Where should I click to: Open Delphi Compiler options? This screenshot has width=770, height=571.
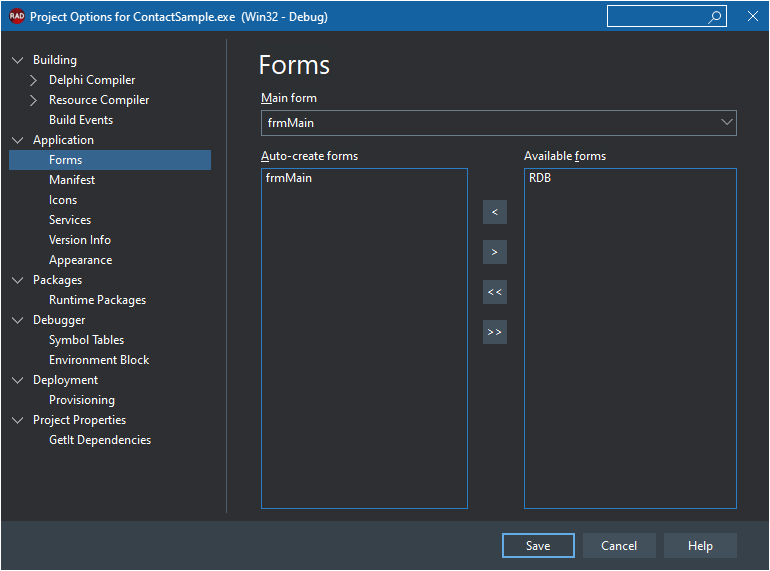point(92,80)
